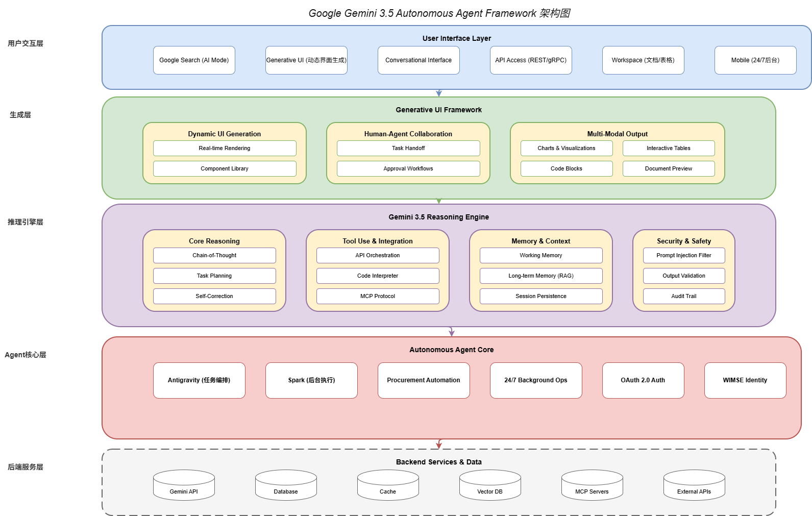Click the WIMSE Identity card
The width and height of the screenshot is (812, 516).
pyautogui.click(x=745, y=380)
